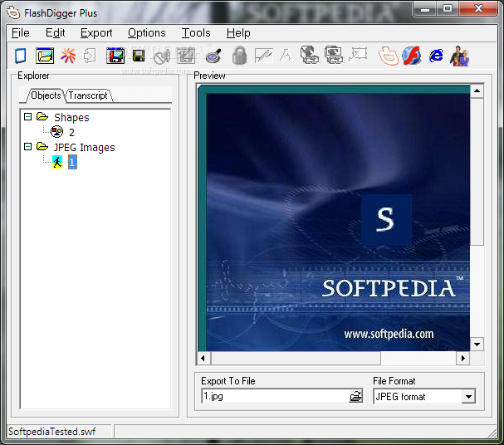
Task: Click the shape icon beside item 2
Action: point(57,131)
